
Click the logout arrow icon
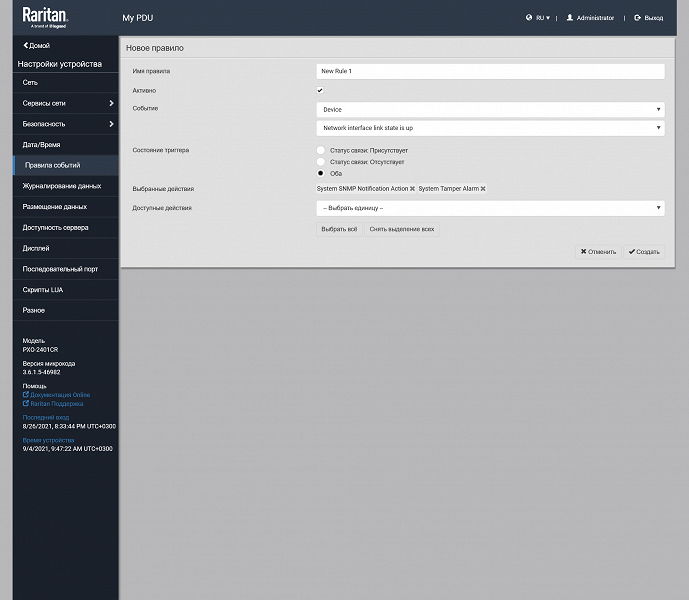pos(637,18)
